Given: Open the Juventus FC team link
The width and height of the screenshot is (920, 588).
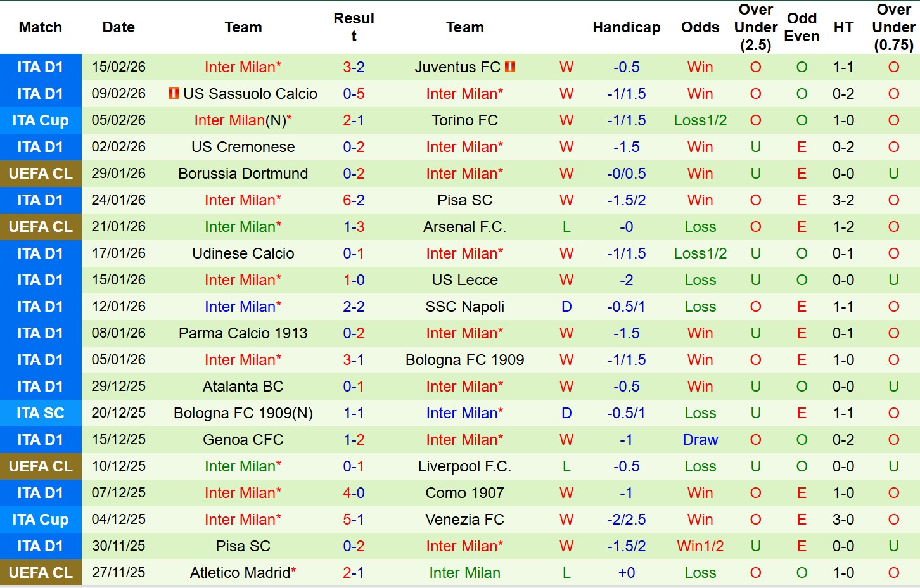Looking at the screenshot, I should 457,67.
